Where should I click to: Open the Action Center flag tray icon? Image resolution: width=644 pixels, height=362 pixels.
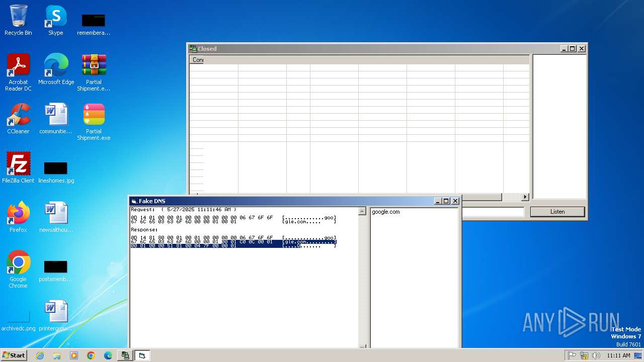[572, 355]
